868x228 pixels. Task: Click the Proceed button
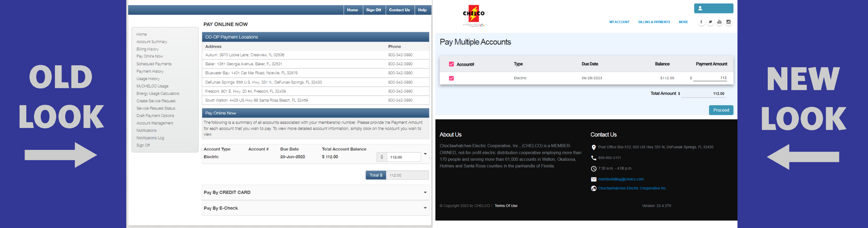pyautogui.click(x=721, y=110)
